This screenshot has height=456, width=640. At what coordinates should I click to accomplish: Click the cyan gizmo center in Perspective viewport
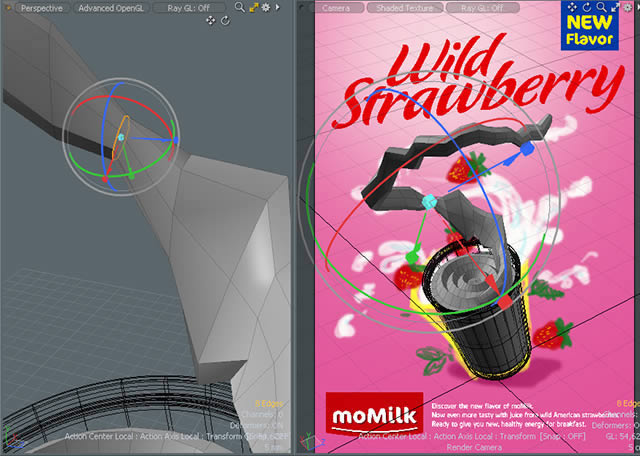click(x=121, y=137)
